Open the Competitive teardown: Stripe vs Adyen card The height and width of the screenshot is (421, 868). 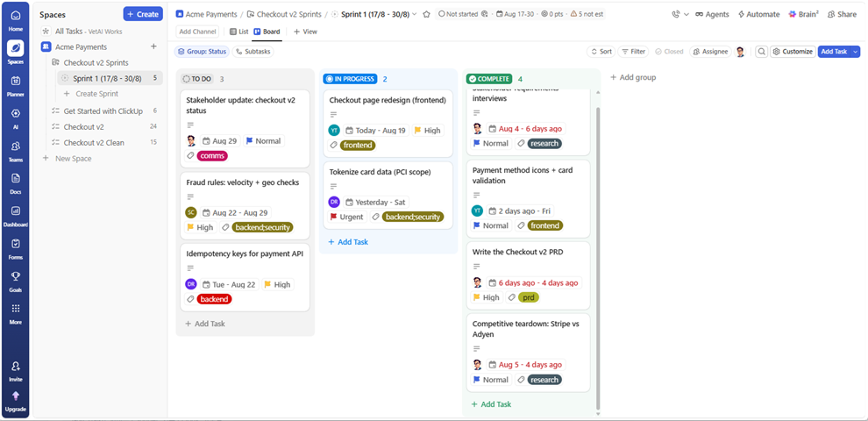[x=528, y=353]
